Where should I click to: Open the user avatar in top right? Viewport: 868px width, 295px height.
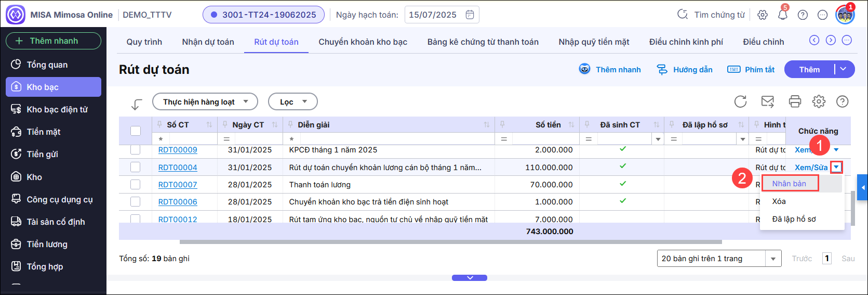(845, 15)
